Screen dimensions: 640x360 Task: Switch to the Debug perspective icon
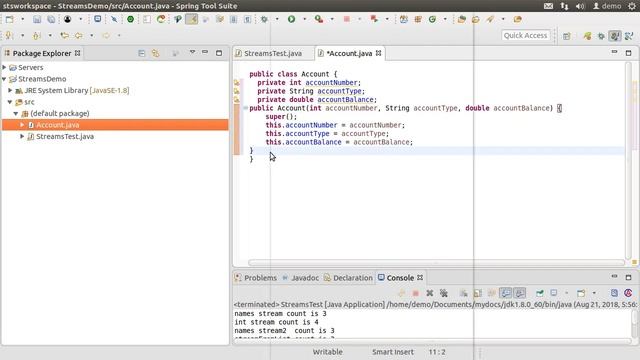pyautogui.click(x=601, y=36)
